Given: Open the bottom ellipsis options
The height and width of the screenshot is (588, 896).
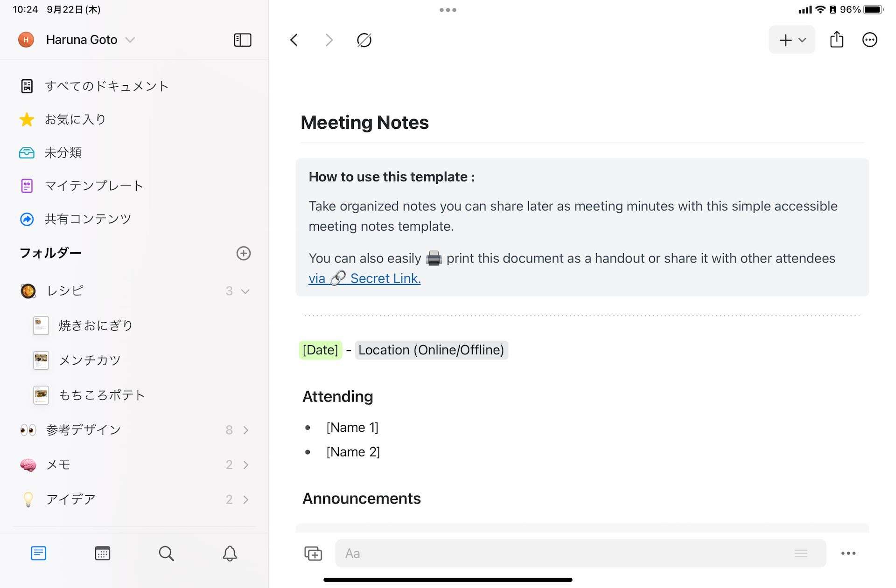Looking at the screenshot, I should [848, 553].
